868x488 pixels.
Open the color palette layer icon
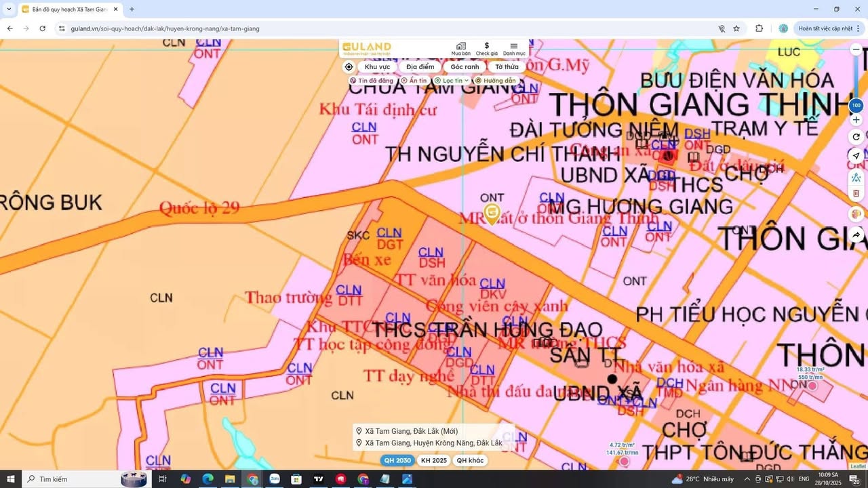[856, 214]
